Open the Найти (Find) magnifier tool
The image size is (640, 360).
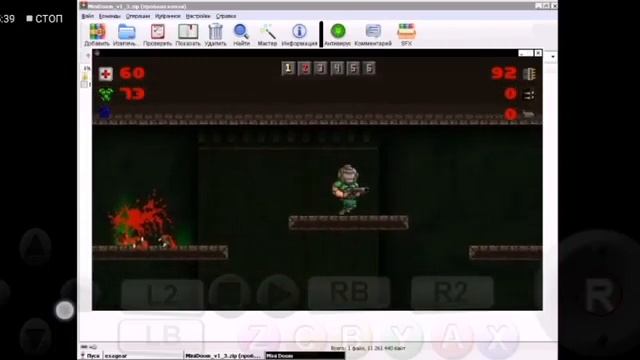pyautogui.click(x=241, y=34)
